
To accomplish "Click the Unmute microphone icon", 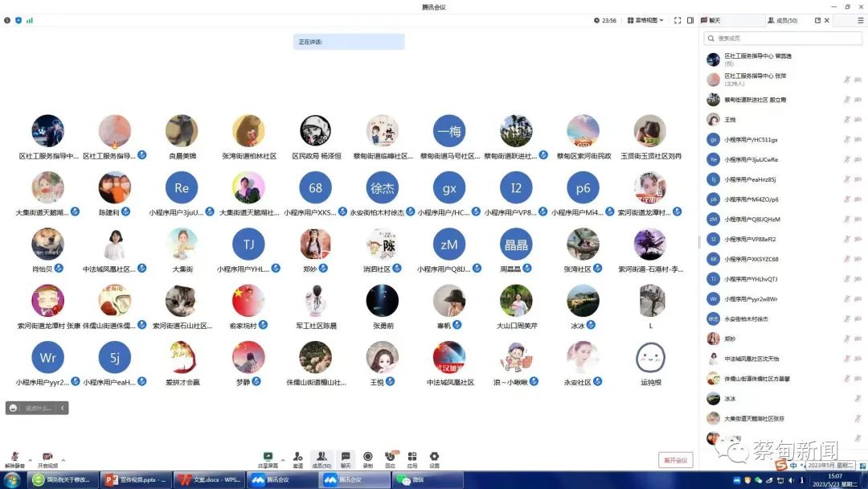I will coord(14,458).
